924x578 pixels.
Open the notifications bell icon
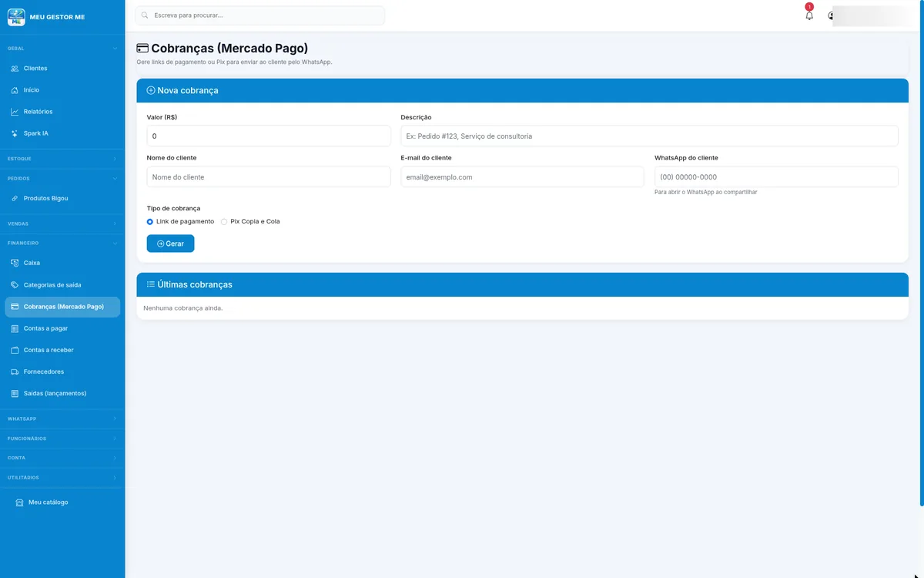(x=809, y=15)
